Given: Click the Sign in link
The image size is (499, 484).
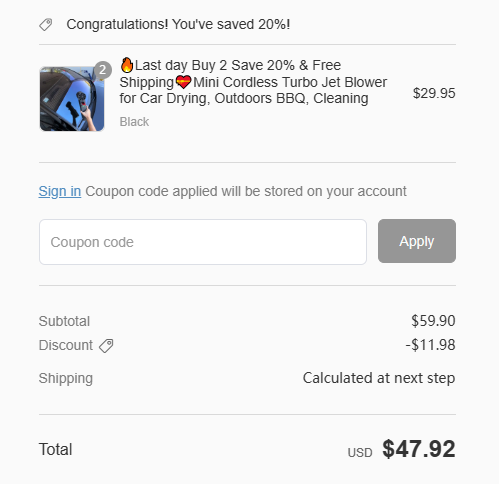Looking at the screenshot, I should coord(60,191).
